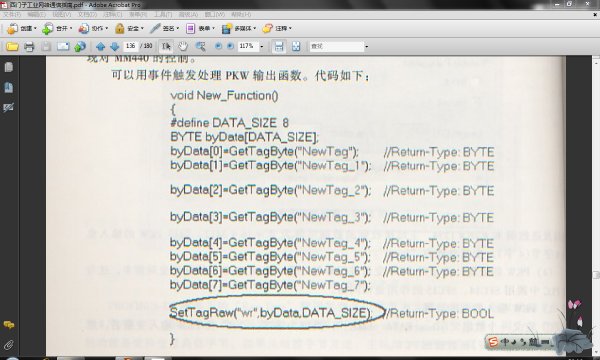Click the Zoom In round button

(x=230, y=46)
